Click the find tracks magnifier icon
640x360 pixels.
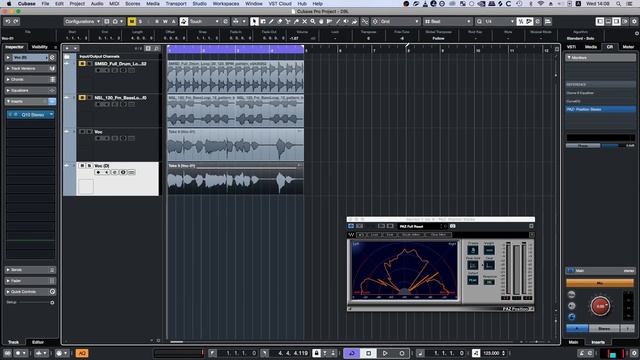pos(156,48)
